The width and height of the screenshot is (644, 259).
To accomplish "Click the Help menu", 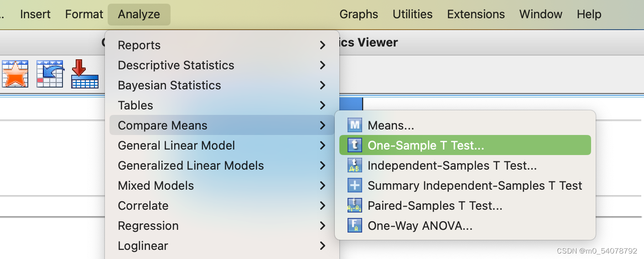I will point(589,15).
